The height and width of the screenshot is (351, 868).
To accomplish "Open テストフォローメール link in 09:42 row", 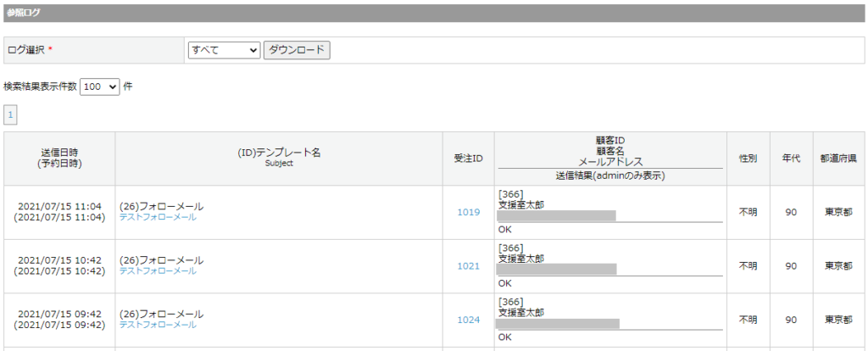I will coord(158,325).
